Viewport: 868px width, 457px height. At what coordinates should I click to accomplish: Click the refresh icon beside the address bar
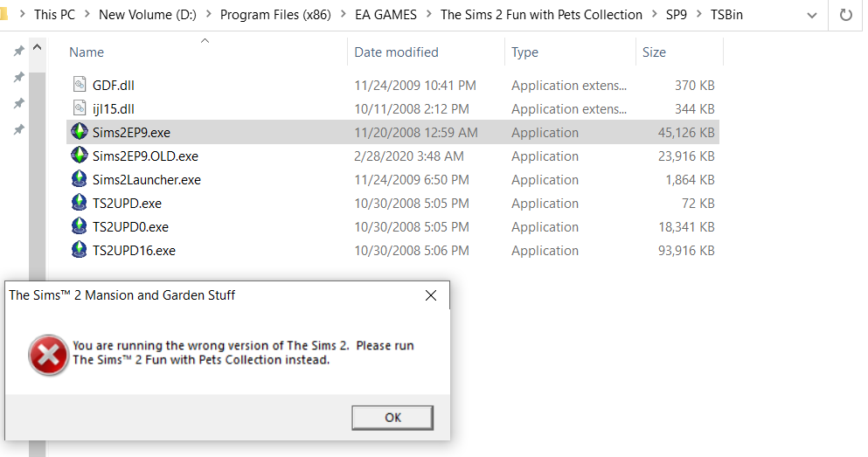[x=845, y=15]
